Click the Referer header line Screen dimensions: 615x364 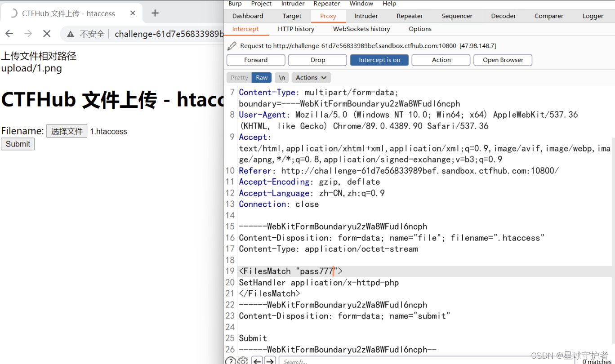(399, 171)
